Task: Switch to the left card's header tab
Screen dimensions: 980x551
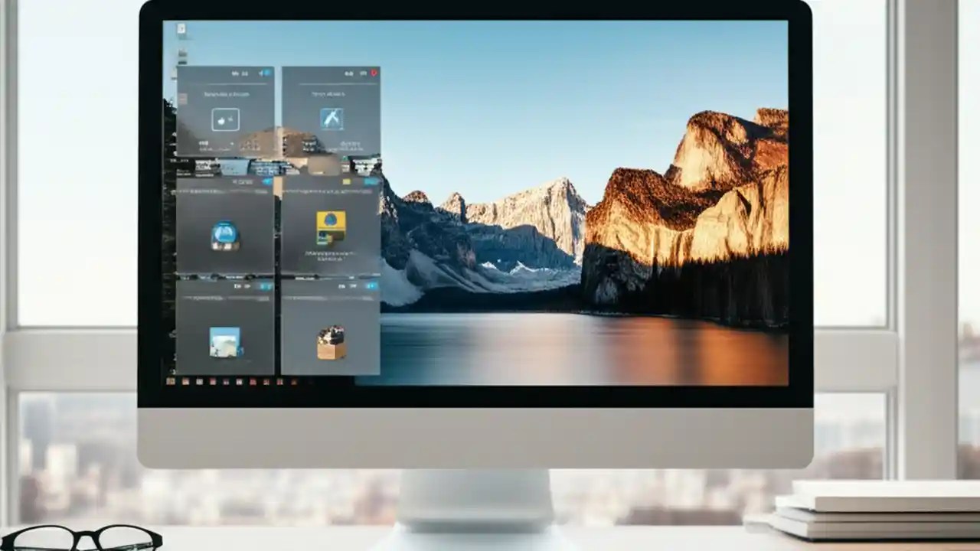Action: tap(234, 72)
